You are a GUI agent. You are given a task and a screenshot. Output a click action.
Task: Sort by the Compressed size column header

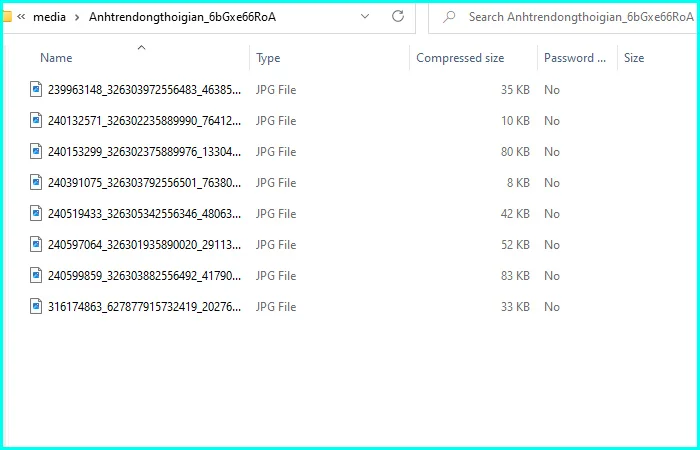click(460, 58)
